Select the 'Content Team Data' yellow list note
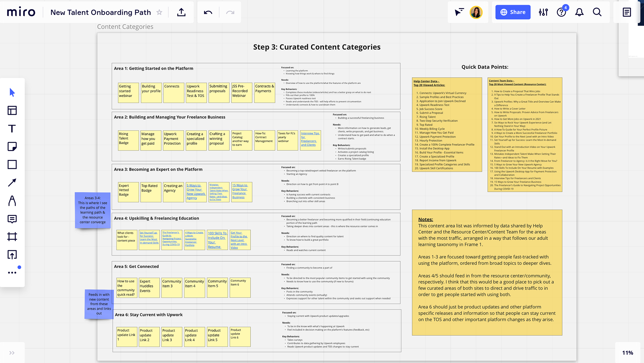Viewport: 644px width, 363px height. [525, 135]
